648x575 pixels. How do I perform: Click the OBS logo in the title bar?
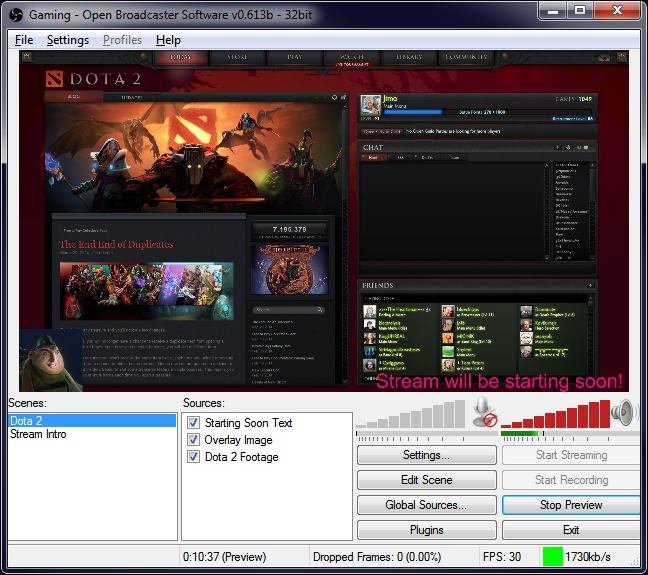pos(16,15)
